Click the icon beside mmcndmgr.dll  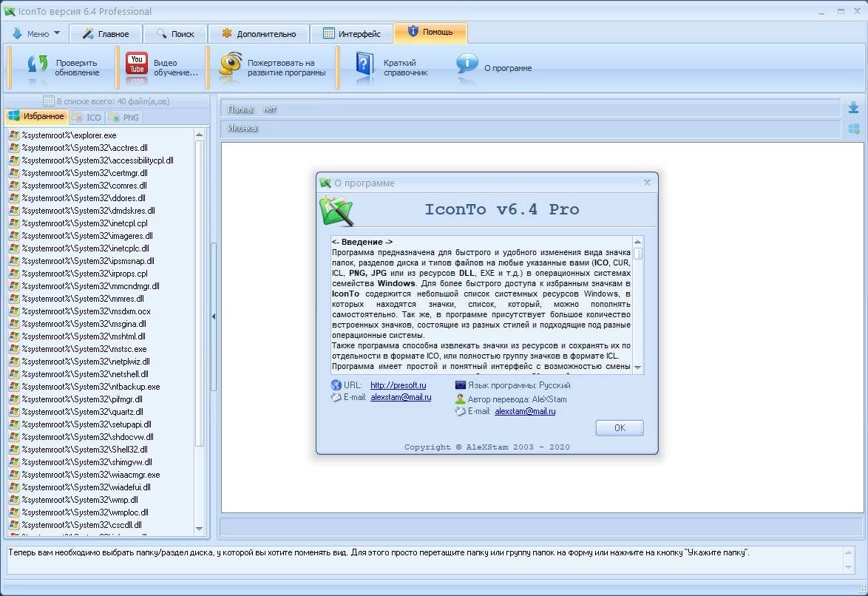tap(14, 286)
